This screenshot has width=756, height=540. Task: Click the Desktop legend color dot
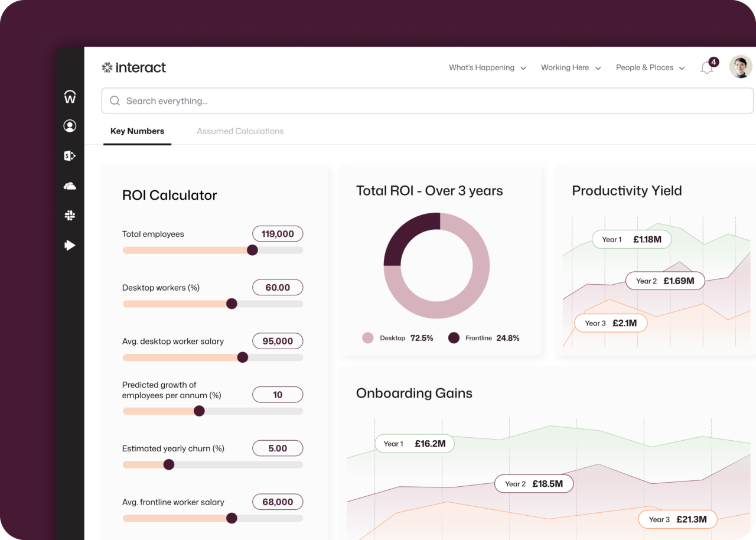point(368,338)
